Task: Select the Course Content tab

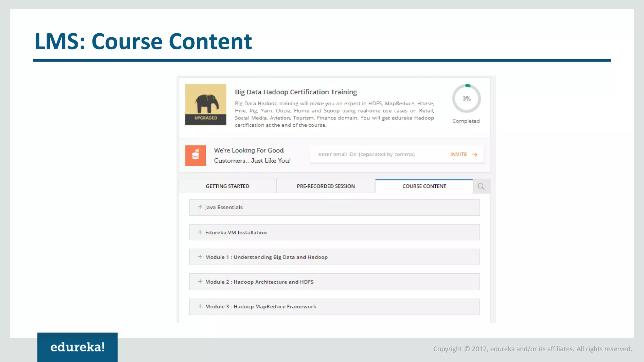Action: point(424,186)
